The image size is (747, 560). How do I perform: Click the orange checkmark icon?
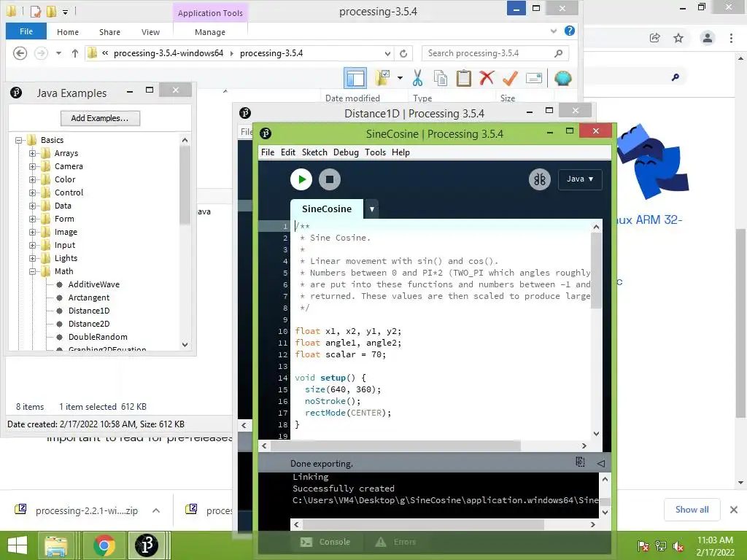510,78
